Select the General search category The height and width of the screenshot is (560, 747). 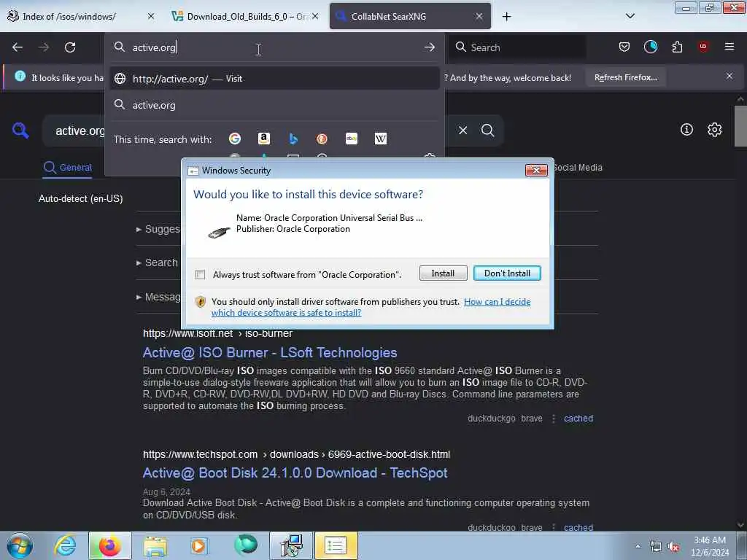[68, 168]
